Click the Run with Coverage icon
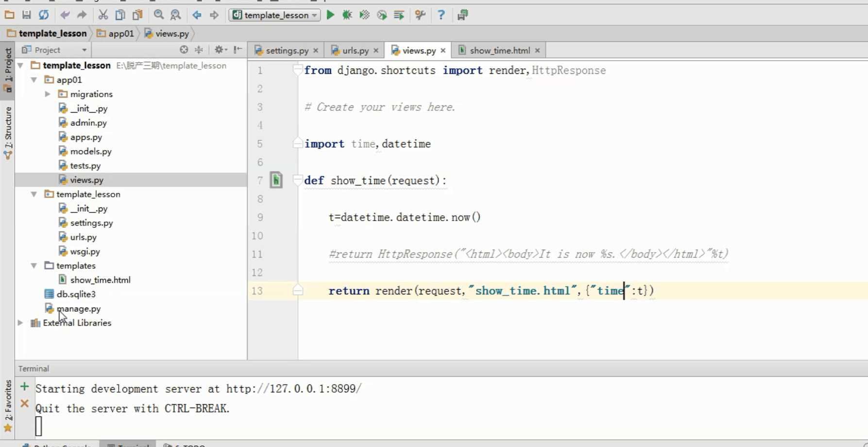 tap(364, 15)
